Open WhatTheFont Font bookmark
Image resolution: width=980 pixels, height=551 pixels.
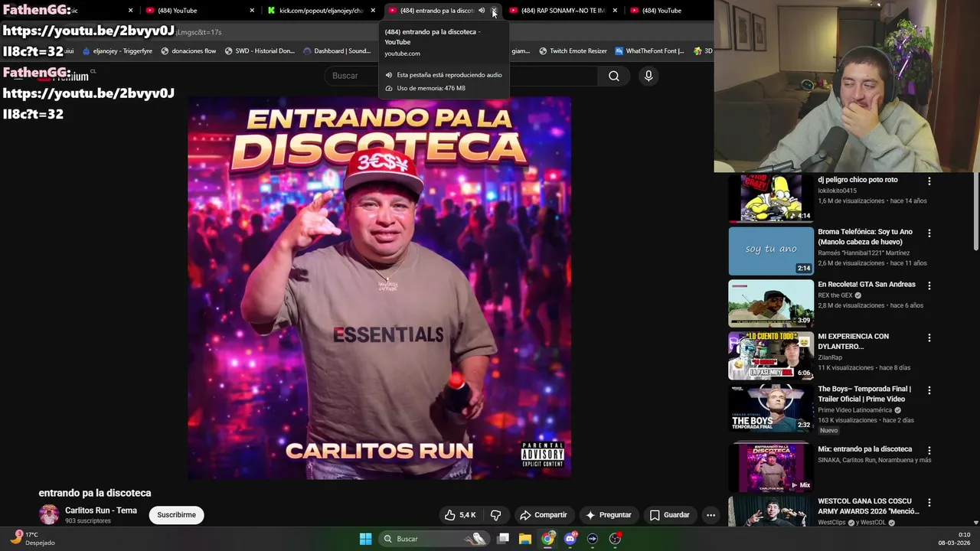pos(649,51)
